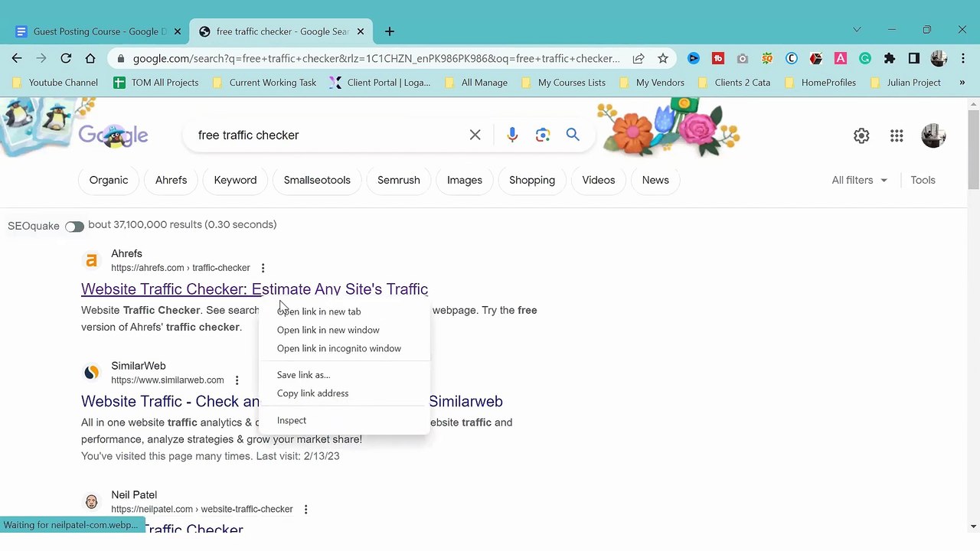Close the free traffic checker tab
Screen dimensions: 980x551
click(x=361, y=31)
